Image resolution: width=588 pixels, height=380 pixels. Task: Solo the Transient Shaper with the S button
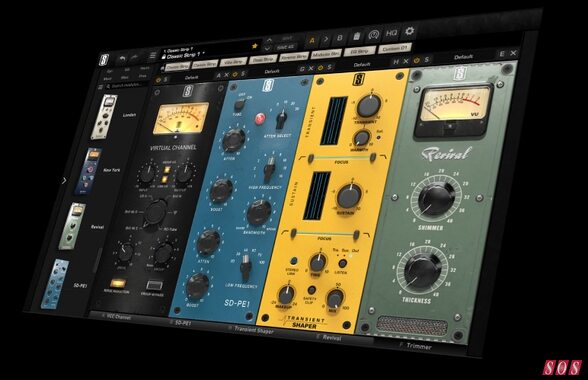329,67
